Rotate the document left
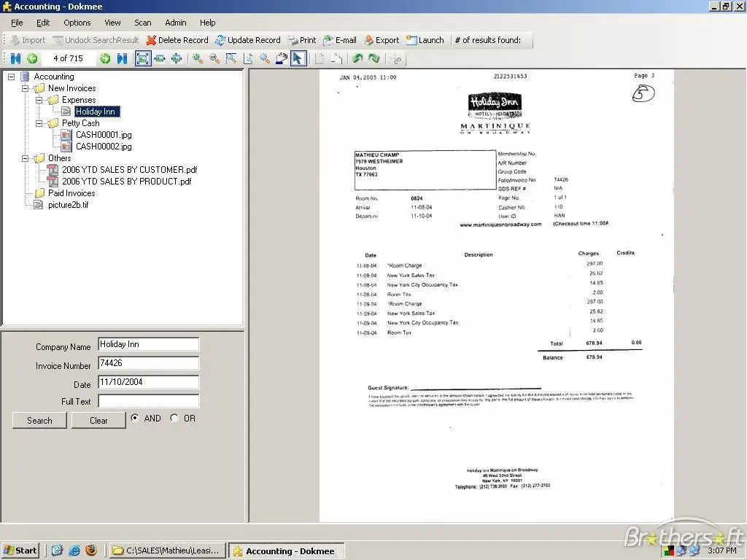747x560 pixels. [x=357, y=58]
